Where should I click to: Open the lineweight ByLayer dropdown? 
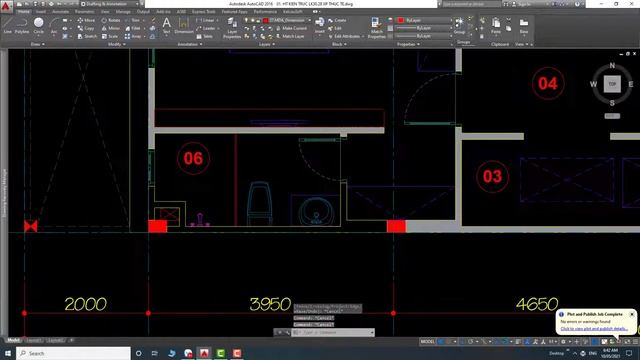click(424, 28)
